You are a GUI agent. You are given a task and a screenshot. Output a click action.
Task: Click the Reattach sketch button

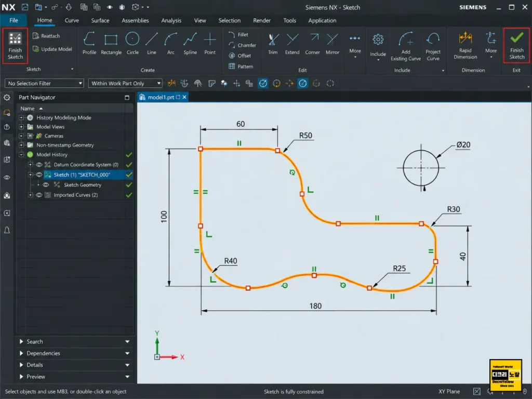pos(46,36)
